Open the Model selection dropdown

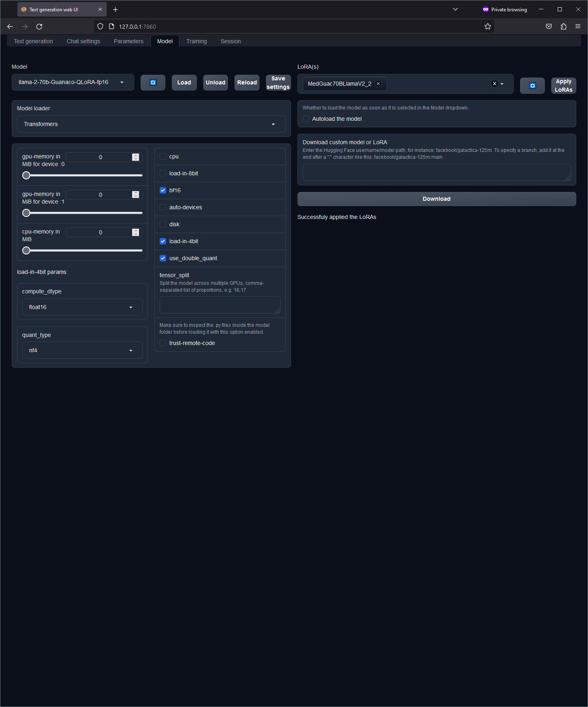coord(73,82)
